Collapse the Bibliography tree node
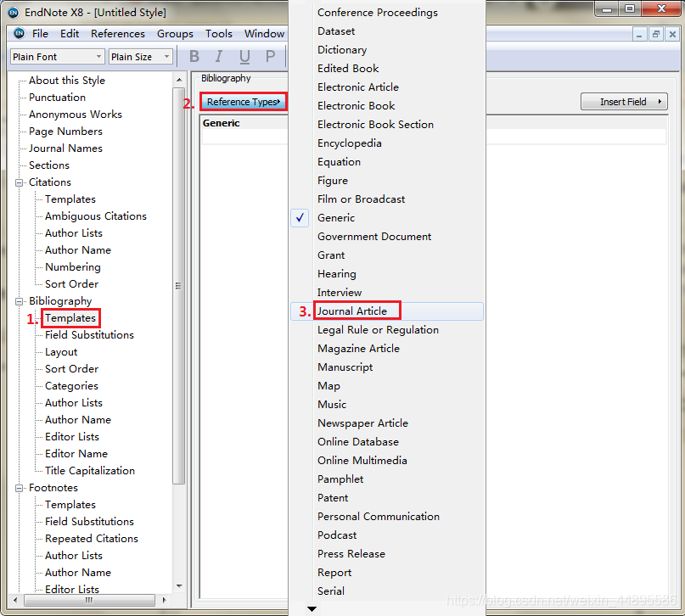The width and height of the screenshot is (685, 616). click(20, 301)
